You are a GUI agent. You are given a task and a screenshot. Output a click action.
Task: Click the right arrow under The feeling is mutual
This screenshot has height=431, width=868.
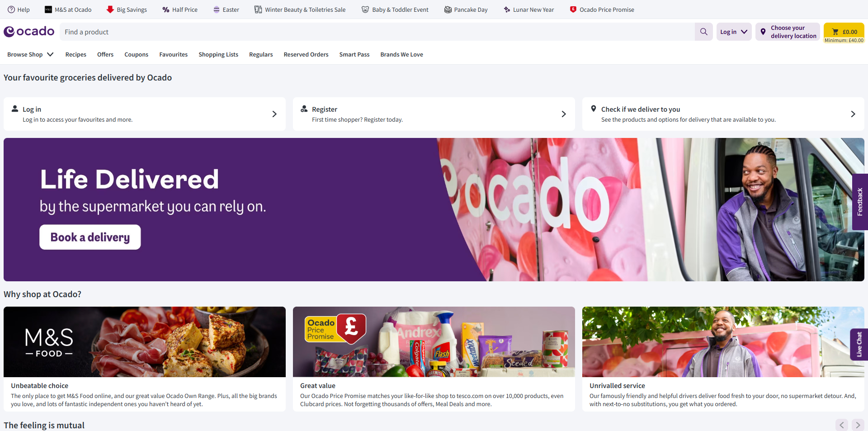(857, 425)
